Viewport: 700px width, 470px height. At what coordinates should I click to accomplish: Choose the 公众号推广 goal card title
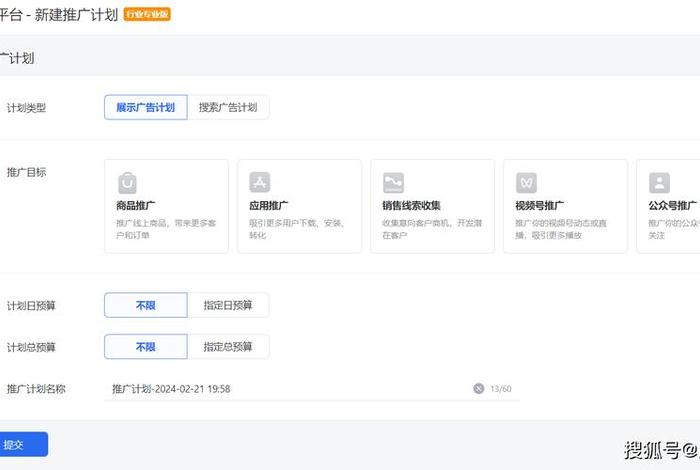[x=672, y=206]
